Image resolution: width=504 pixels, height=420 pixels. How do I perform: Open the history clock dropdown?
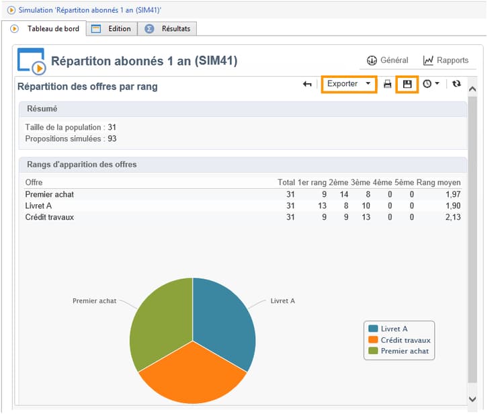[431, 84]
